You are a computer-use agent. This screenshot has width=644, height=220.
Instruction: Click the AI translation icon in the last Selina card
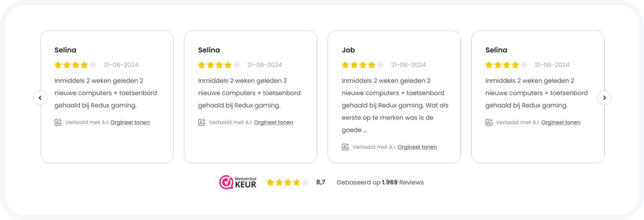click(x=489, y=122)
